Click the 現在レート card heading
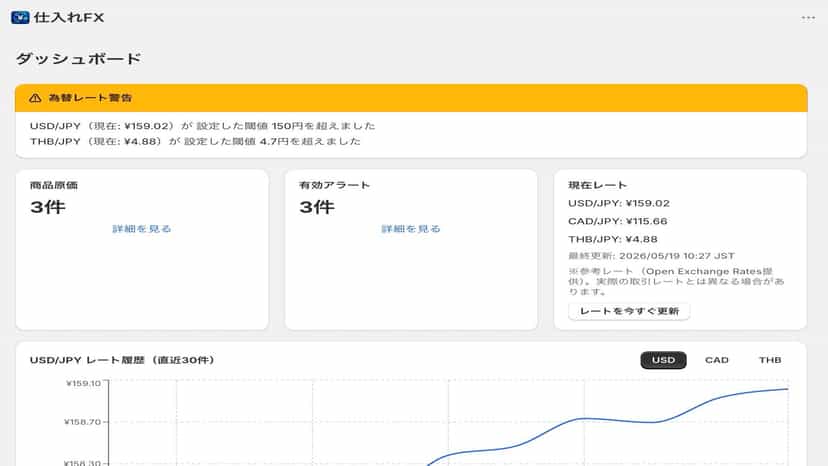Screen dimensions: 828x466 click(597, 185)
